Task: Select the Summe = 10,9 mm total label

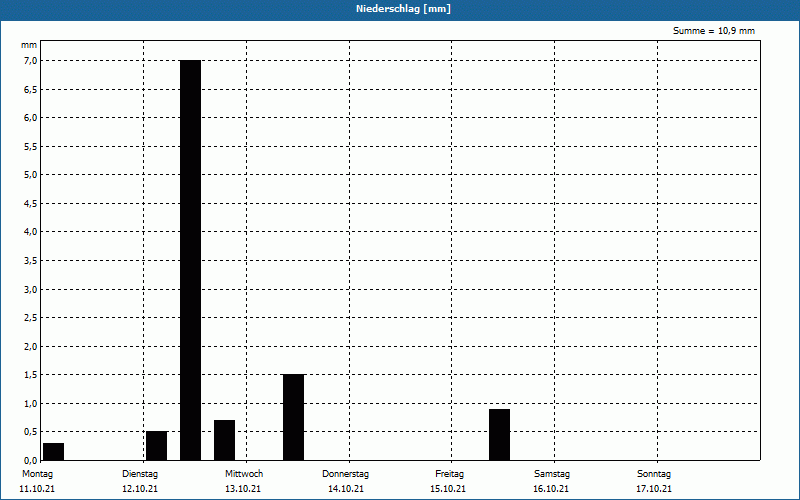Action: tap(714, 31)
